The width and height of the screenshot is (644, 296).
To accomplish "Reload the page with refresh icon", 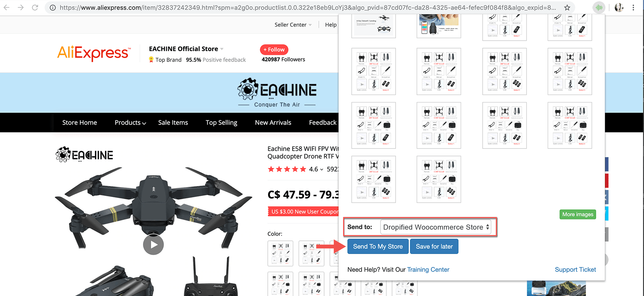I will [35, 7].
